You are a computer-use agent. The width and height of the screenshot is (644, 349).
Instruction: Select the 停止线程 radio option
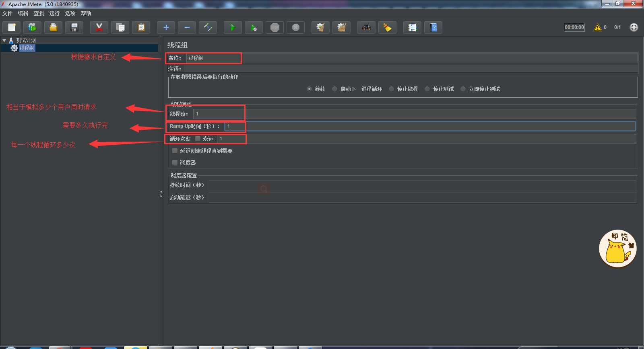391,89
